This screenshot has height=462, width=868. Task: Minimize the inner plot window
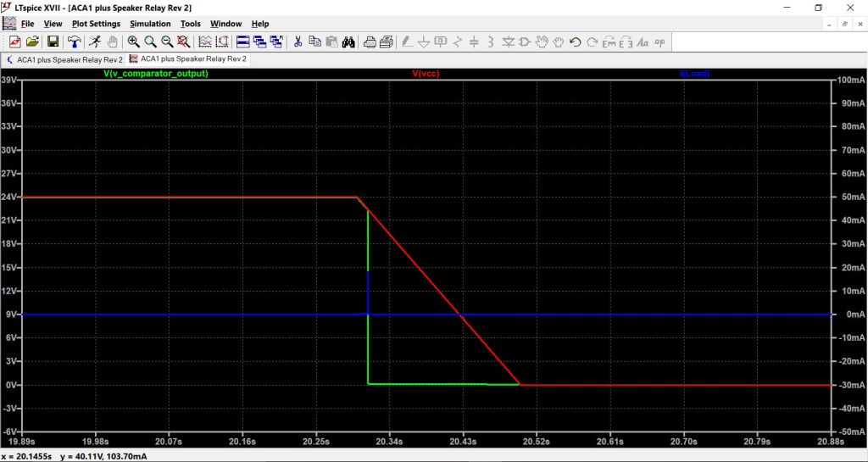(829, 25)
